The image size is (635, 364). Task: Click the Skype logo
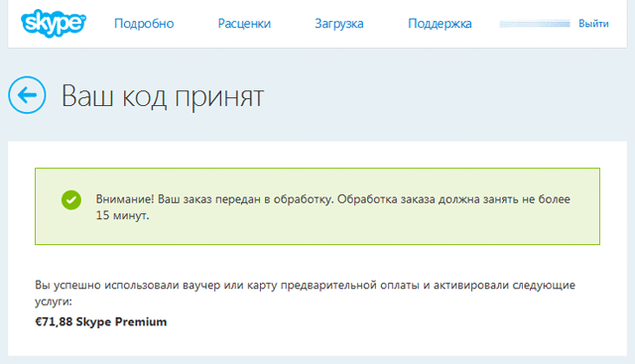tap(53, 23)
